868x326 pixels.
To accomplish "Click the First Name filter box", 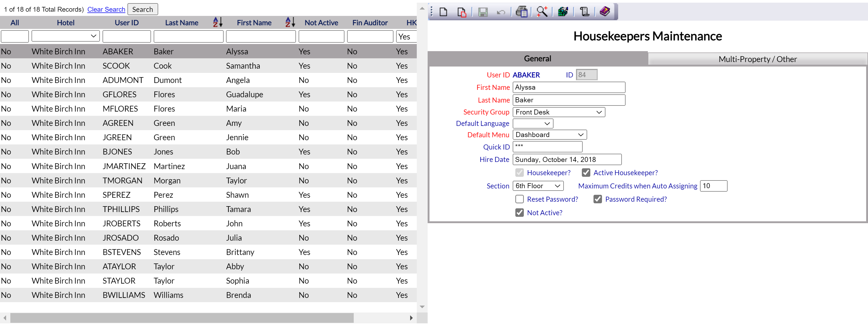I will tap(261, 36).
